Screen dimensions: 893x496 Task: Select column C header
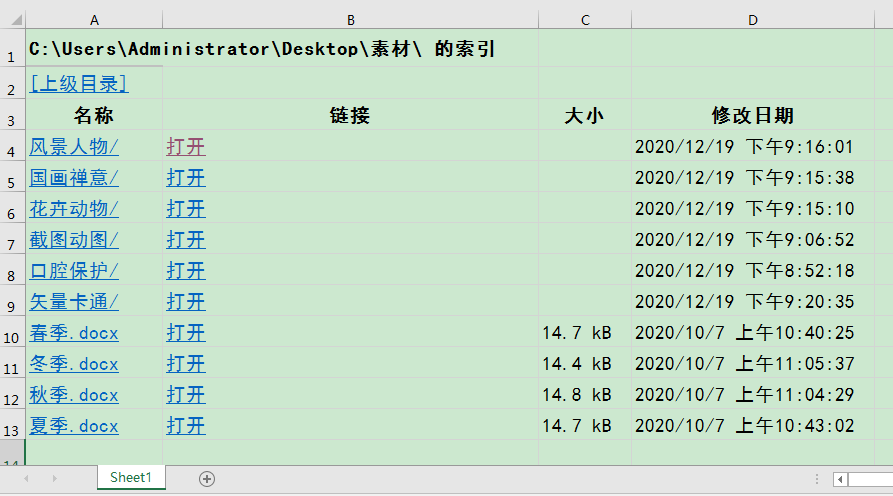point(585,21)
